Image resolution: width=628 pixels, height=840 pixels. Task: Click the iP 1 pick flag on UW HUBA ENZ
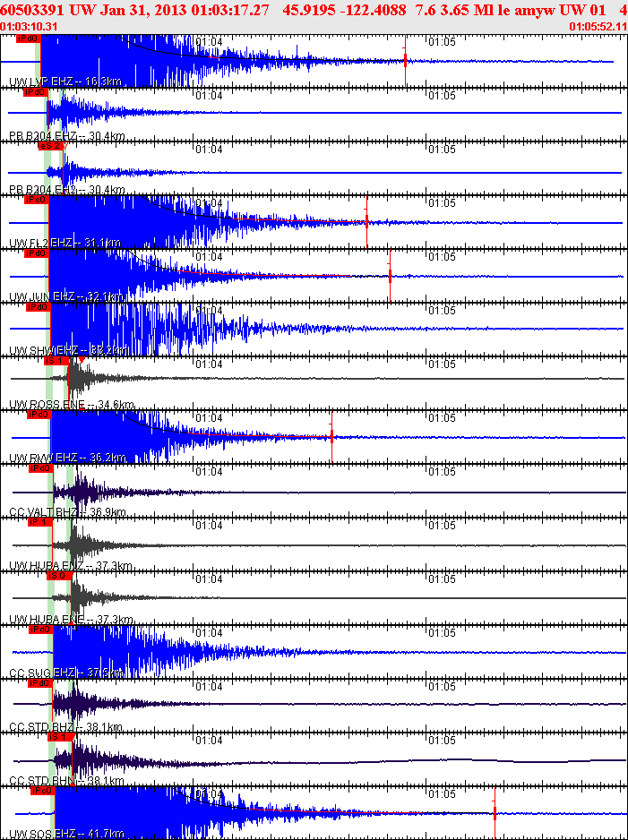[40, 522]
